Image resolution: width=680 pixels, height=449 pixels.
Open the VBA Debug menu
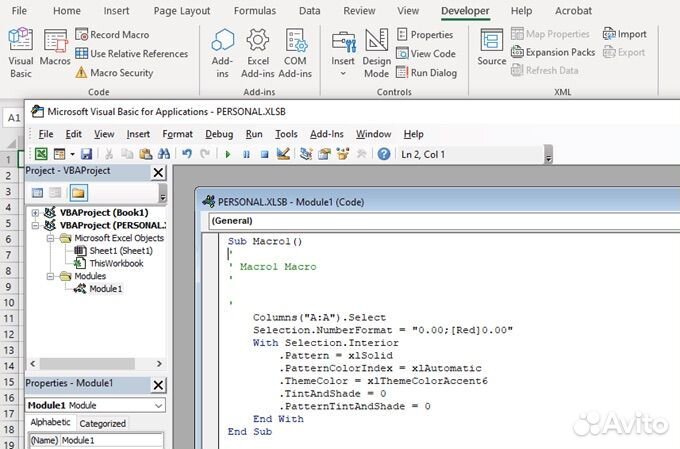pos(219,134)
